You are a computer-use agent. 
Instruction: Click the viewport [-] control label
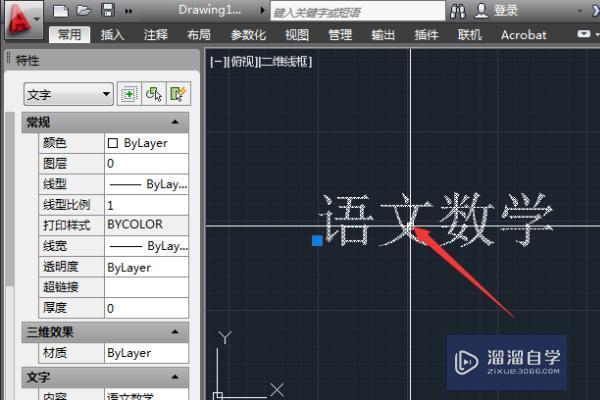pyautogui.click(x=217, y=62)
